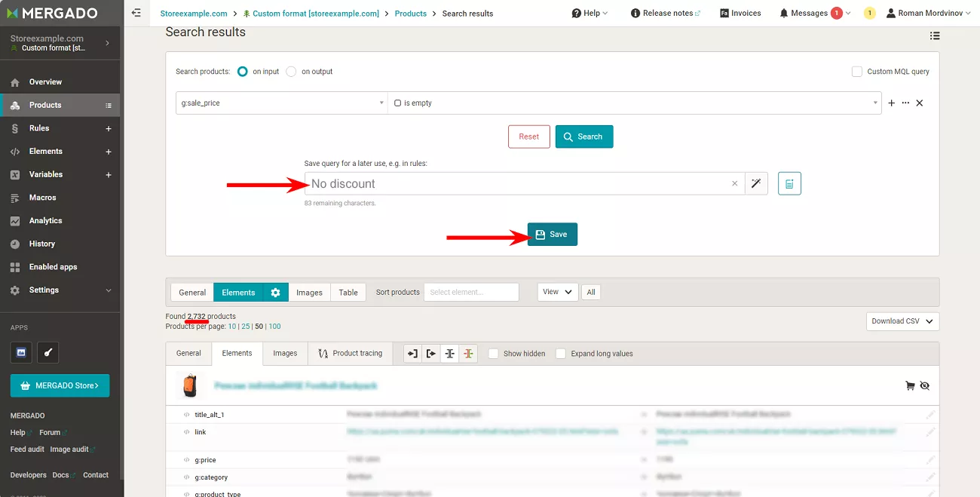Open Release notes in top bar
Screen dimensions: 980x497
pyautogui.click(x=666, y=13)
